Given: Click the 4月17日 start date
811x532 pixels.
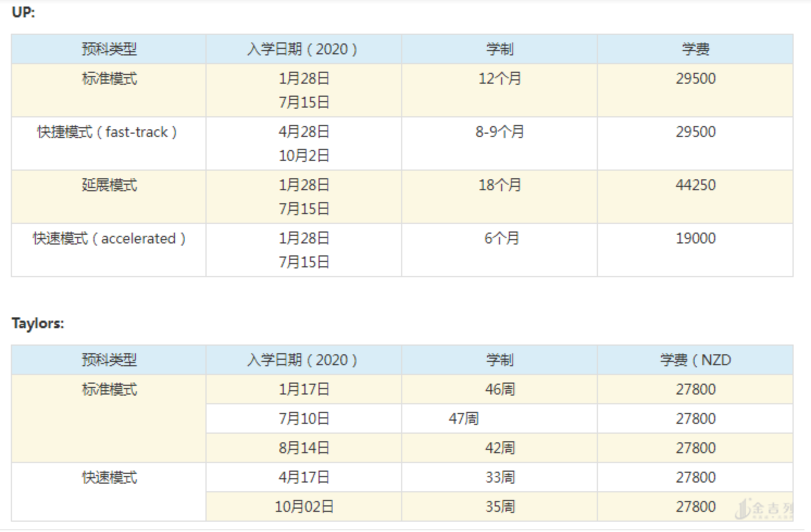Looking at the screenshot, I should (304, 478).
